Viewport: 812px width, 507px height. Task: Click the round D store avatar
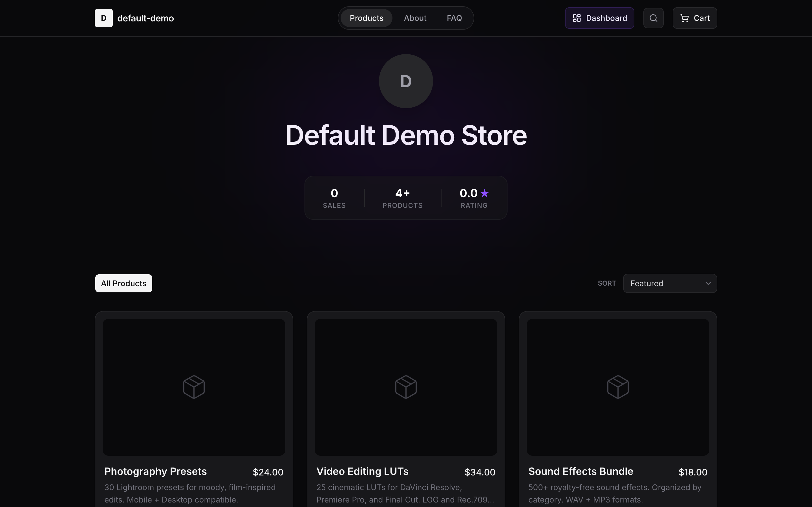click(406, 81)
